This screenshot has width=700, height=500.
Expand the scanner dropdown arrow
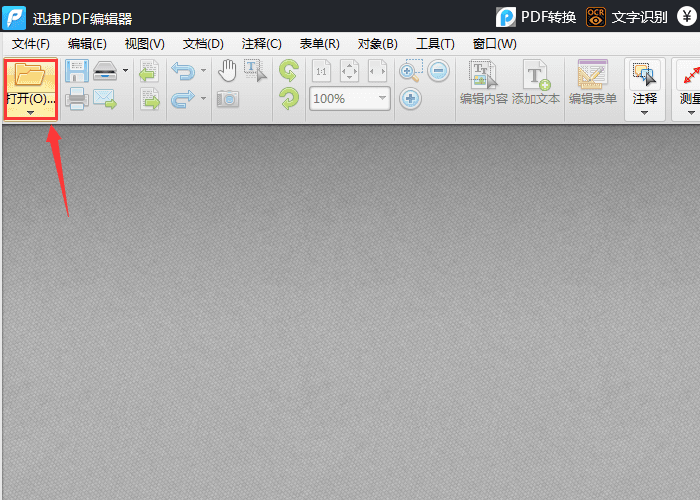coord(125,71)
